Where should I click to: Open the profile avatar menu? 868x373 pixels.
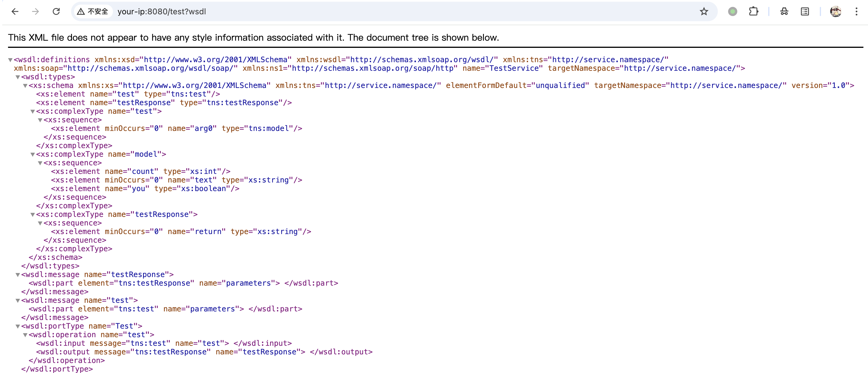pos(835,11)
